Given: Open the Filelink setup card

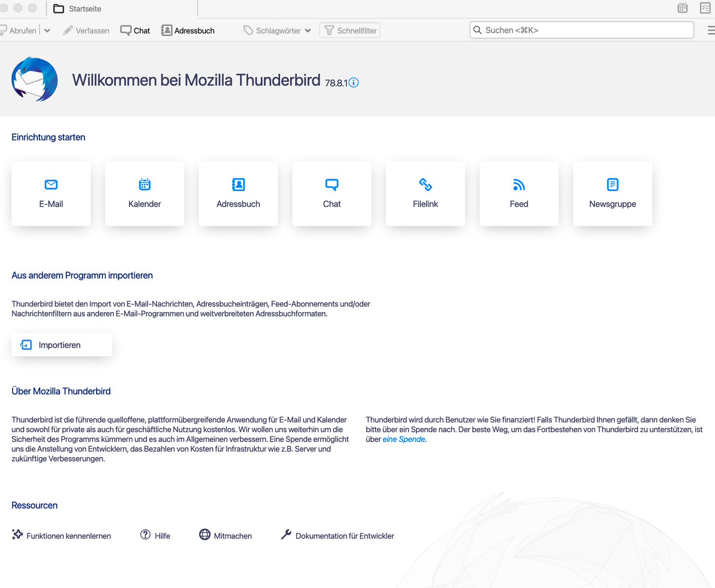Looking at the screenshot, I should [426, 194].
